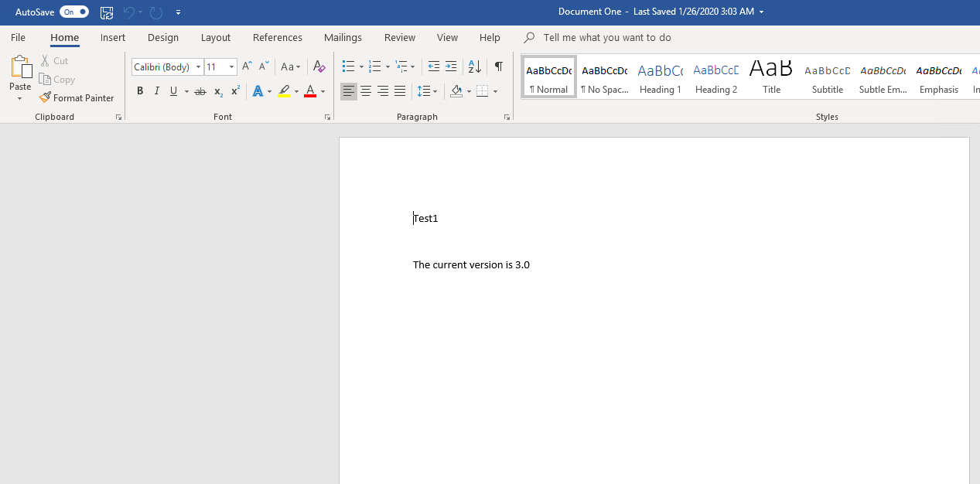Toggle Justify paragraph alignment
The image size is (980, 484).
(x=400, y=91)
